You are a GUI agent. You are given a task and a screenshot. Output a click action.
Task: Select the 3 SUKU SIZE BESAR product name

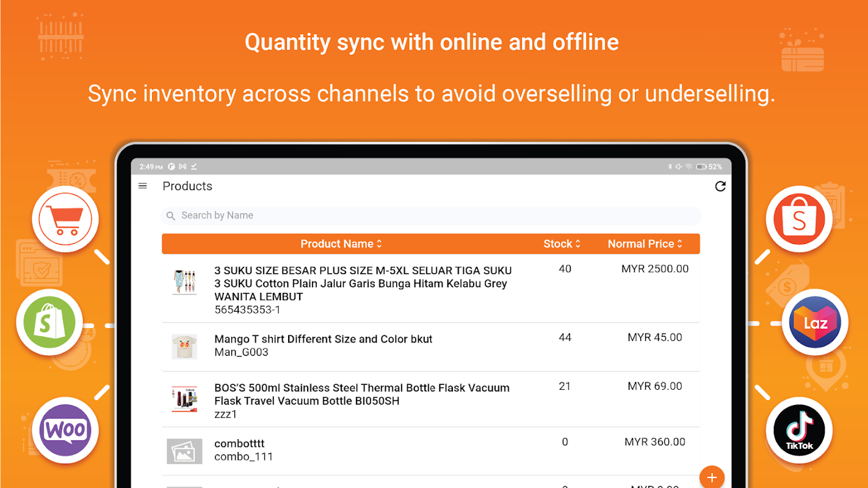(x=363, y=284)
